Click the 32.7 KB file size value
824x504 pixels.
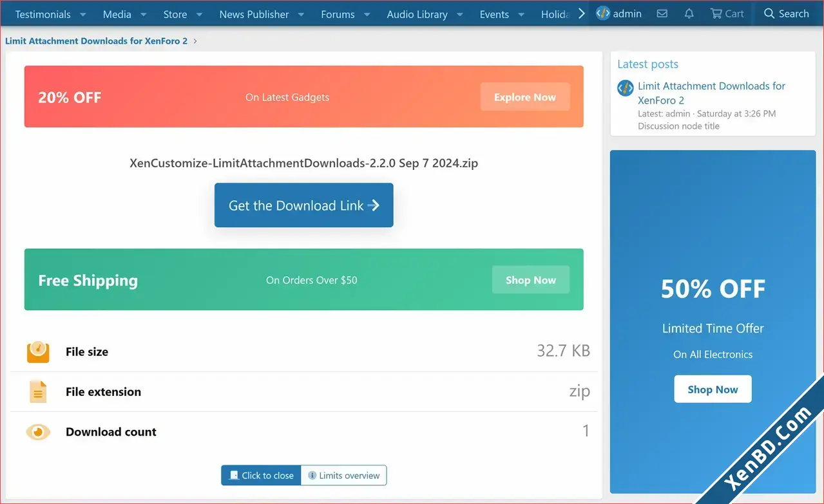(x=563, y=351)
